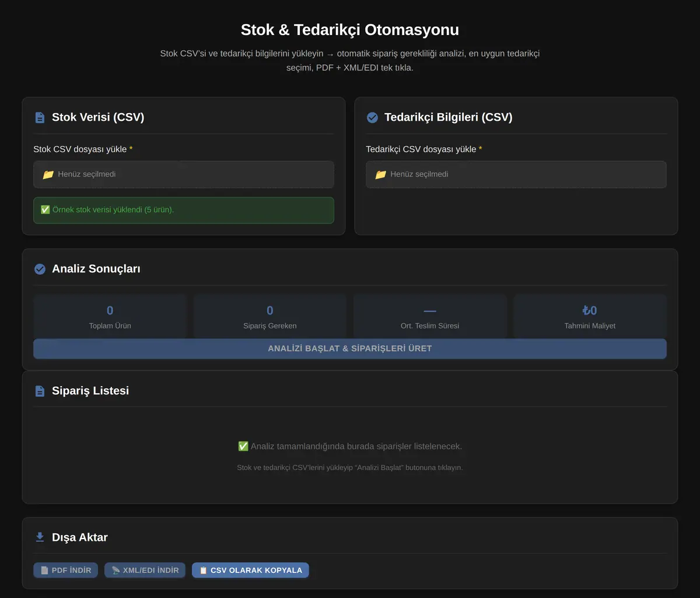700x598 pixels.
Task: Choose a stock CSV file to upload
Action: coord(184,174)
